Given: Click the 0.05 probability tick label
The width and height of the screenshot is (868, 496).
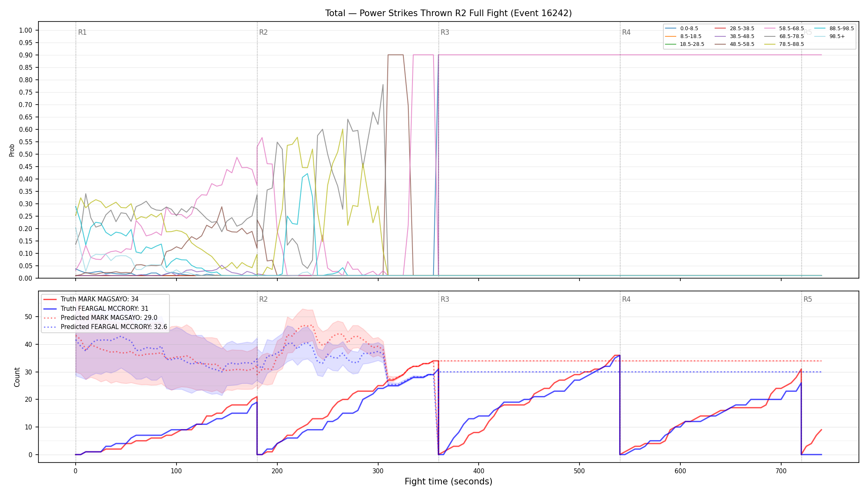Looking at the screenshot, I should pos(26,266).
